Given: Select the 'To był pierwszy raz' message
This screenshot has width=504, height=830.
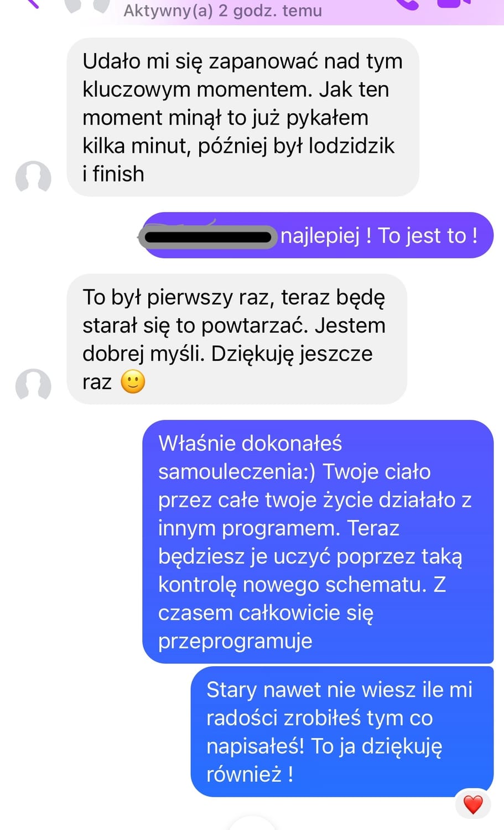Looking at the screenshot, I should coord(237,339).
